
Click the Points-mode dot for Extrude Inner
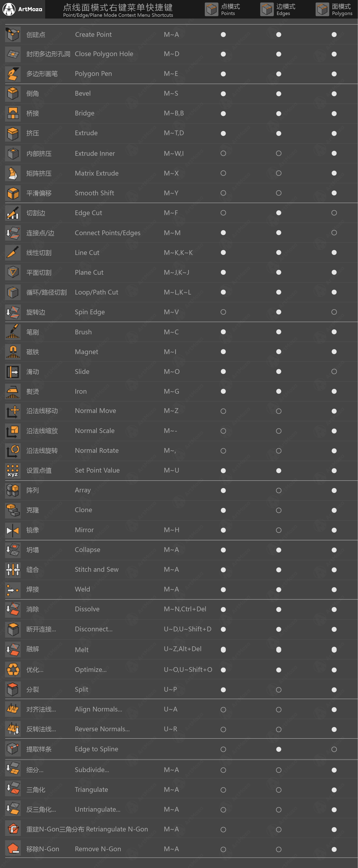click(223, 153)
